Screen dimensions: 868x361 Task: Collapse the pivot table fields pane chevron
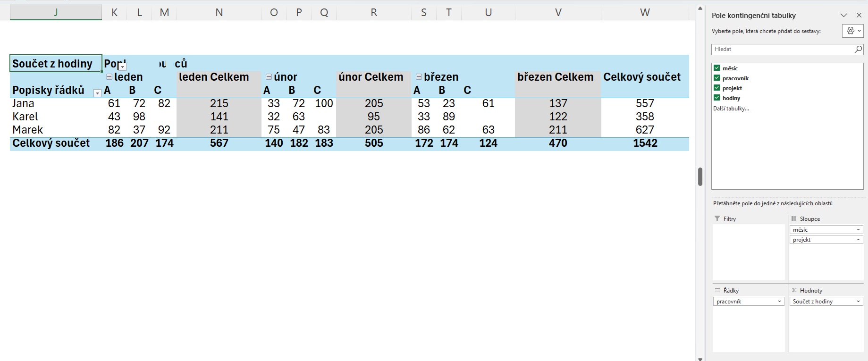point(843,16)
